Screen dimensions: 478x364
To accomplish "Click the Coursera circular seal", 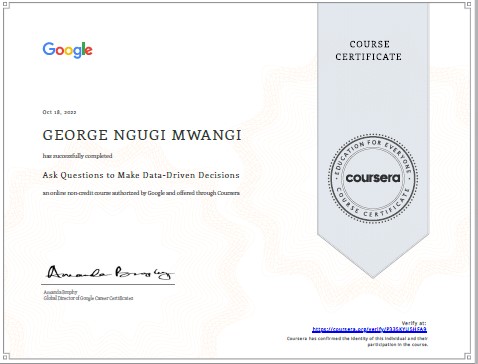I will (x=373, y=178).
